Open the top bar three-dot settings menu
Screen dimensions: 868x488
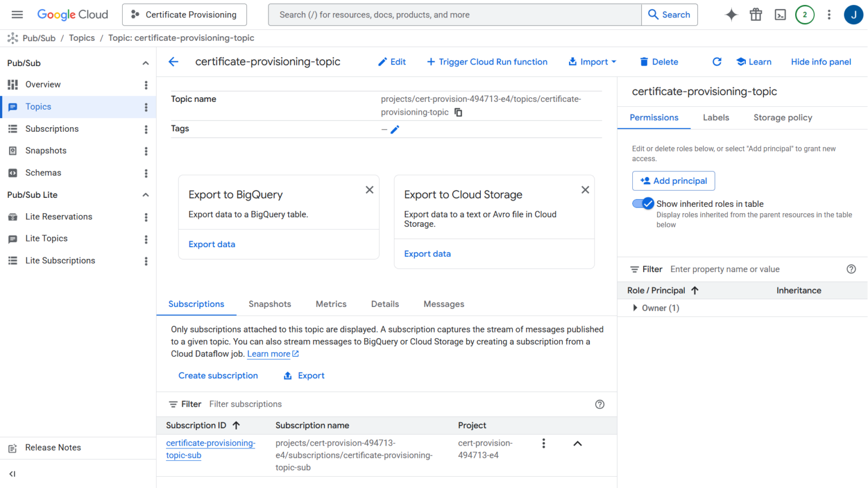coord(829,15)
